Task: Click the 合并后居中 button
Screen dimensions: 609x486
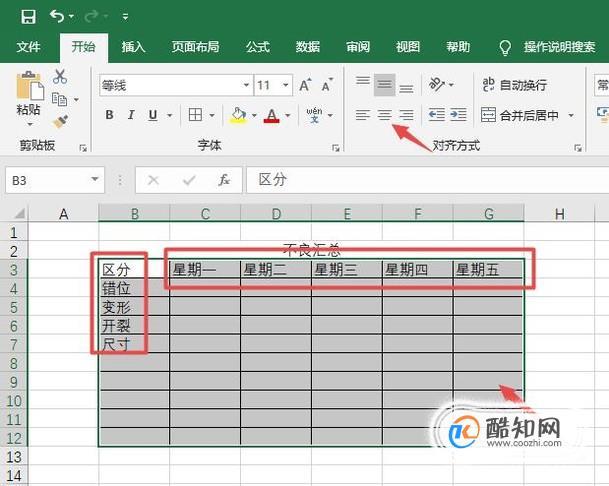Action: point(519,115)
